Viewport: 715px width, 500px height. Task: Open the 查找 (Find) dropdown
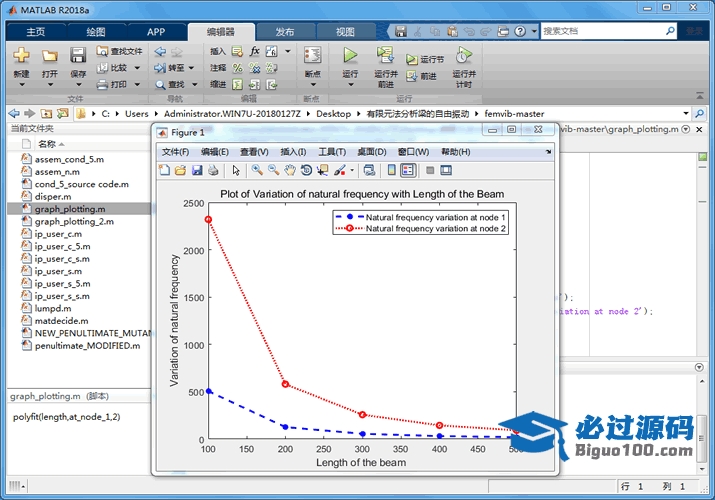click(195, 84)
